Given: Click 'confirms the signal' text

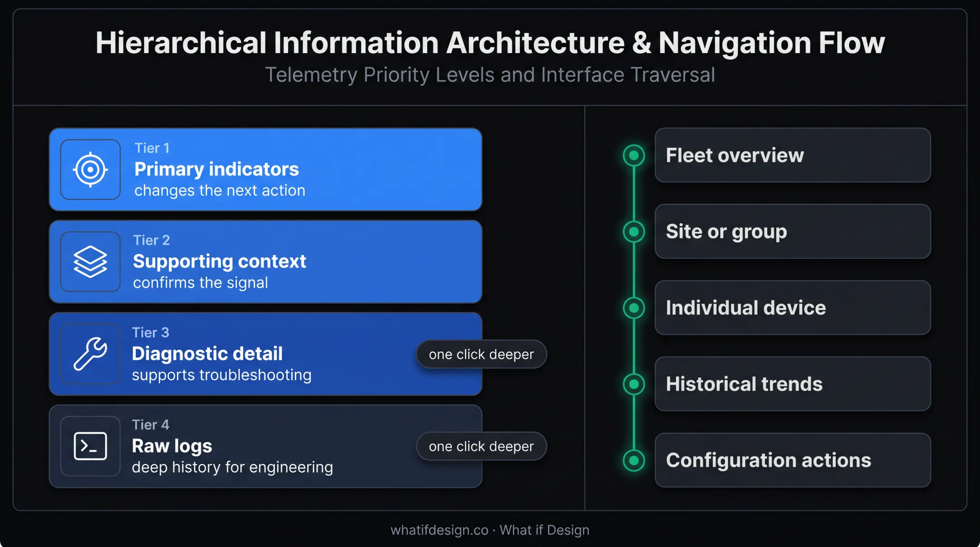Looking at the screenshot, I should [x=201, y=283].
